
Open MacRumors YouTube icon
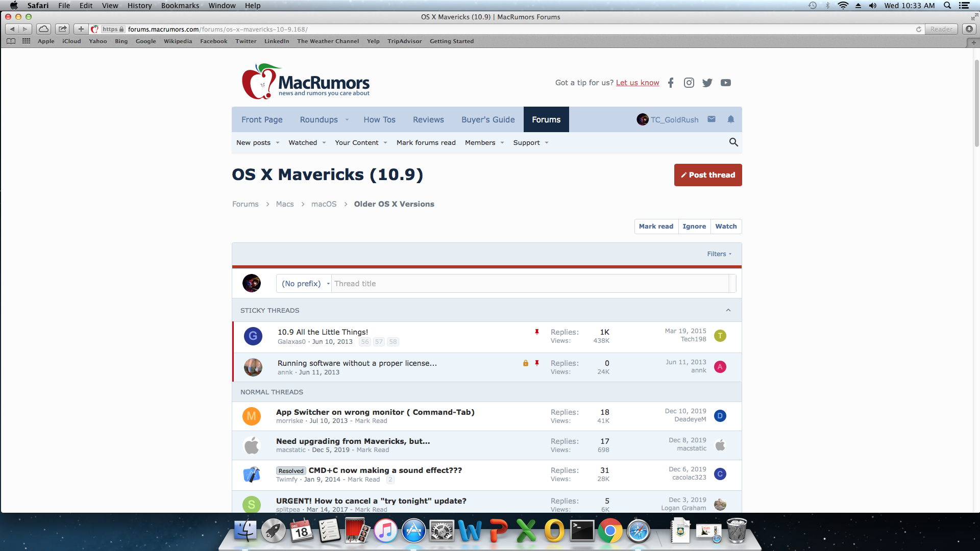(x=725, y=83)
